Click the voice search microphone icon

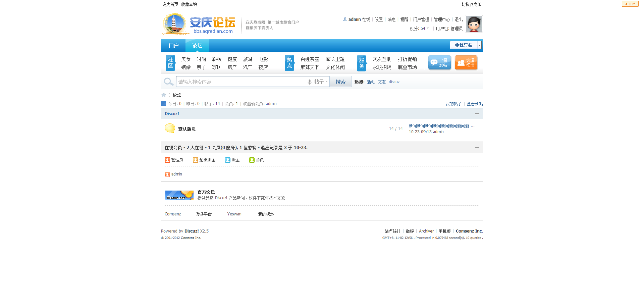tap(309, 82)
